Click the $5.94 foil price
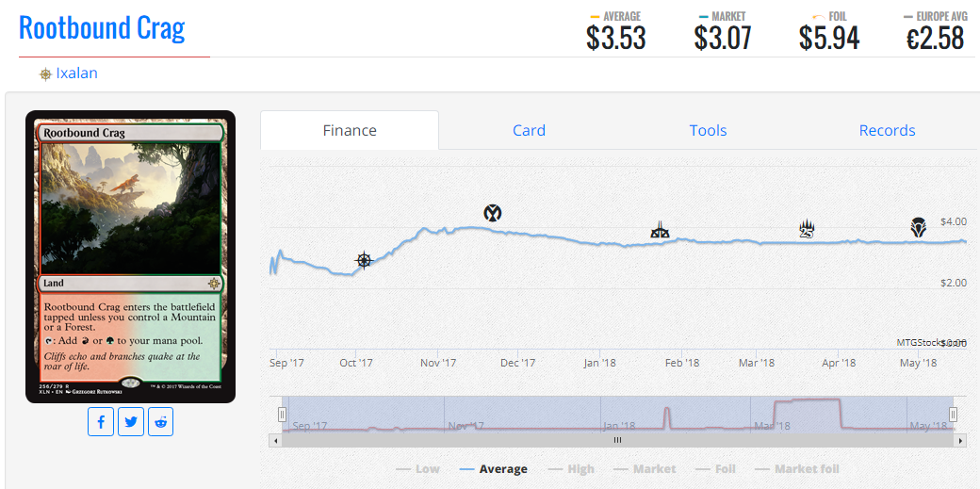This screenshot has width=980, height=489. (829, 38)
